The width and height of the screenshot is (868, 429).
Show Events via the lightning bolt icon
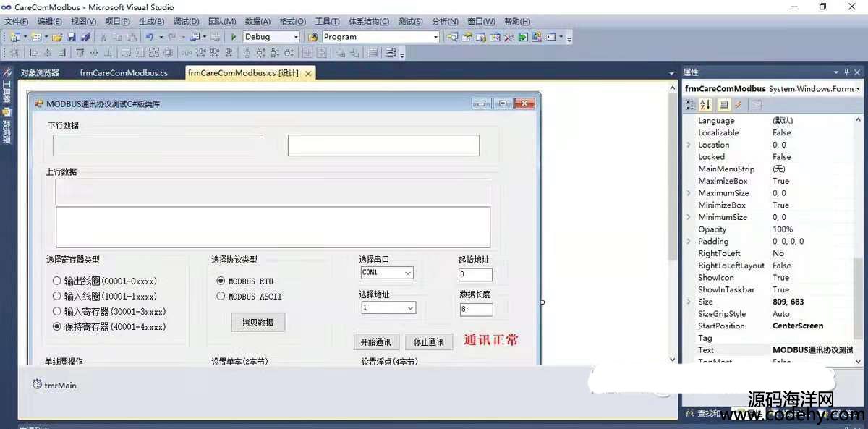(738, 105)
